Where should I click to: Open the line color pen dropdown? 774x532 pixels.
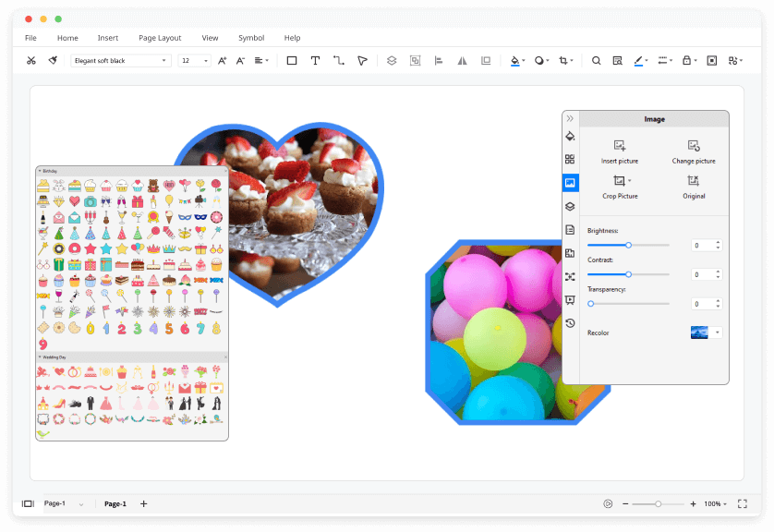(641, 61)
